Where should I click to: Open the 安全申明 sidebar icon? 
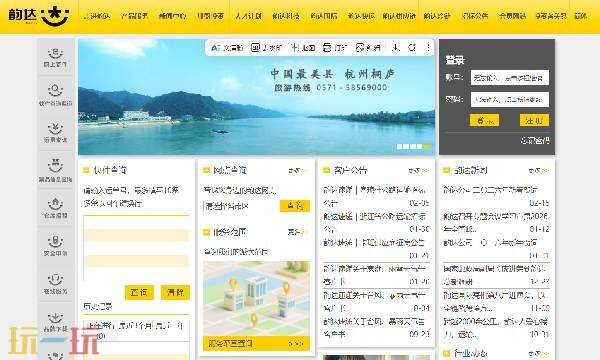tap(55, 246)
